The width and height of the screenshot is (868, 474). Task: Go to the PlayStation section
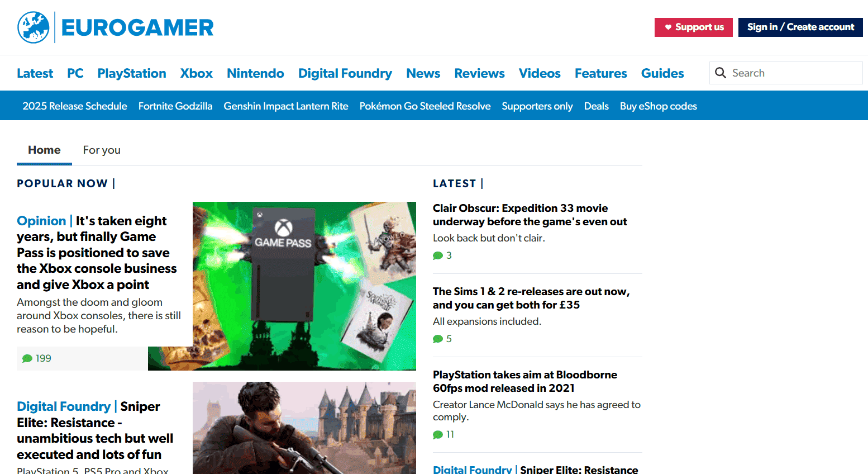[131, 73]
